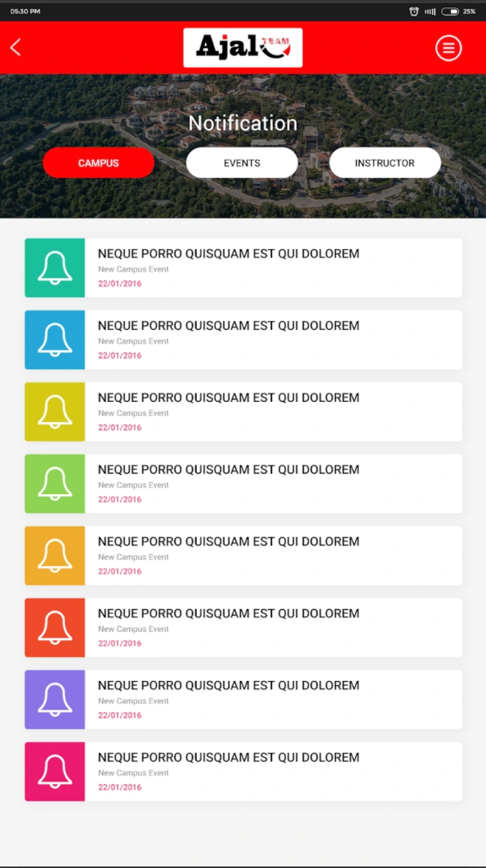Screen dimensions: 486x868
Task: Click the date 22/01/2016 in the pink bell row
Action: tap(120, 787)
